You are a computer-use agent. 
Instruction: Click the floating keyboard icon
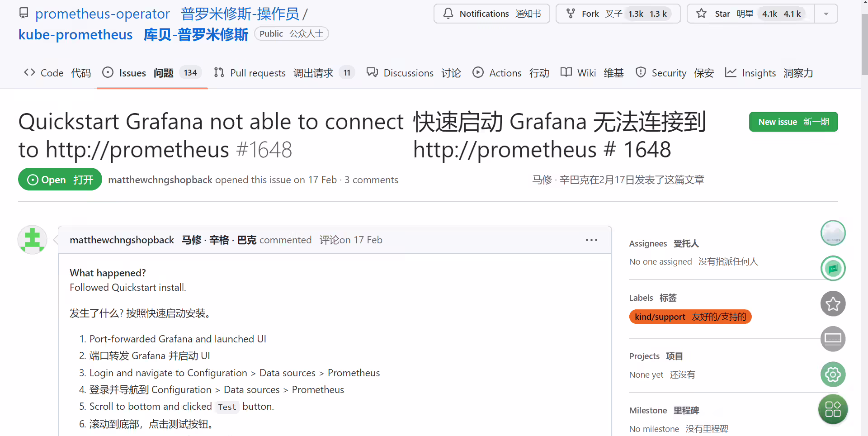coord(833,339)
